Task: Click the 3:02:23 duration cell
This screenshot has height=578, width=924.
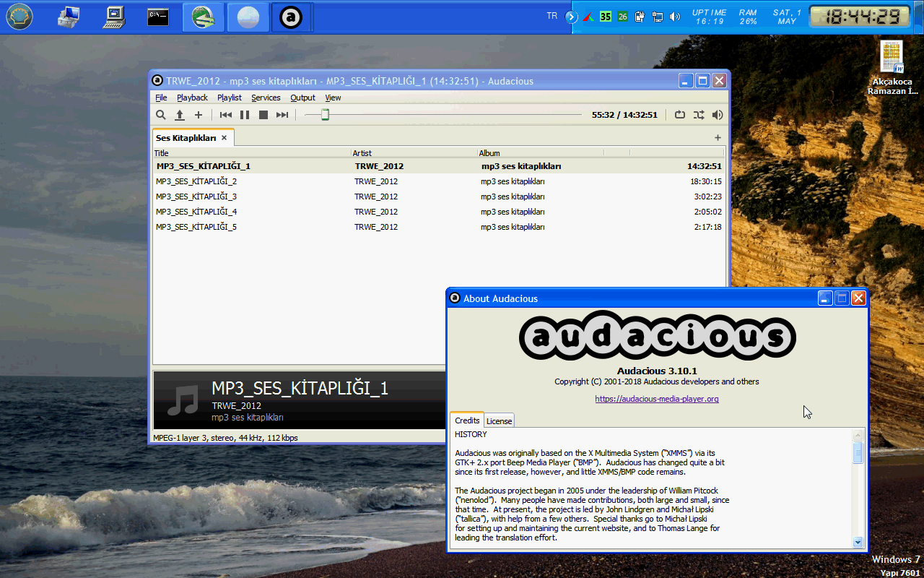Action: point(707,197)
